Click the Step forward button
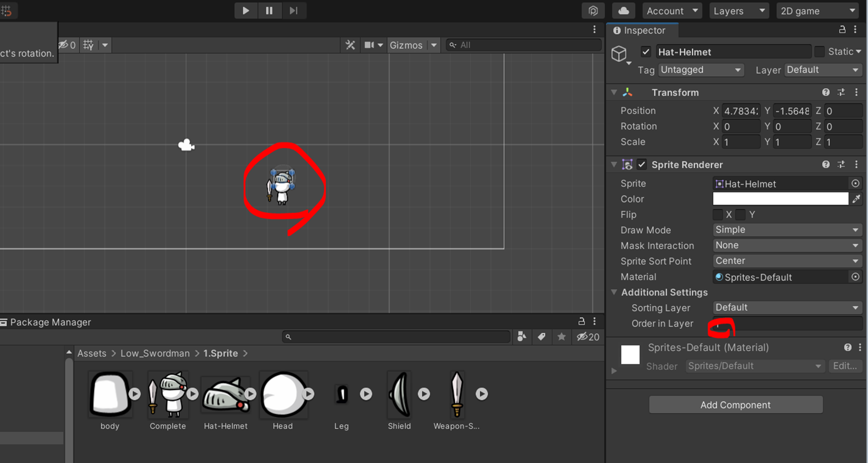The width and height of the screenshot is (868, 463). (294, 11)
